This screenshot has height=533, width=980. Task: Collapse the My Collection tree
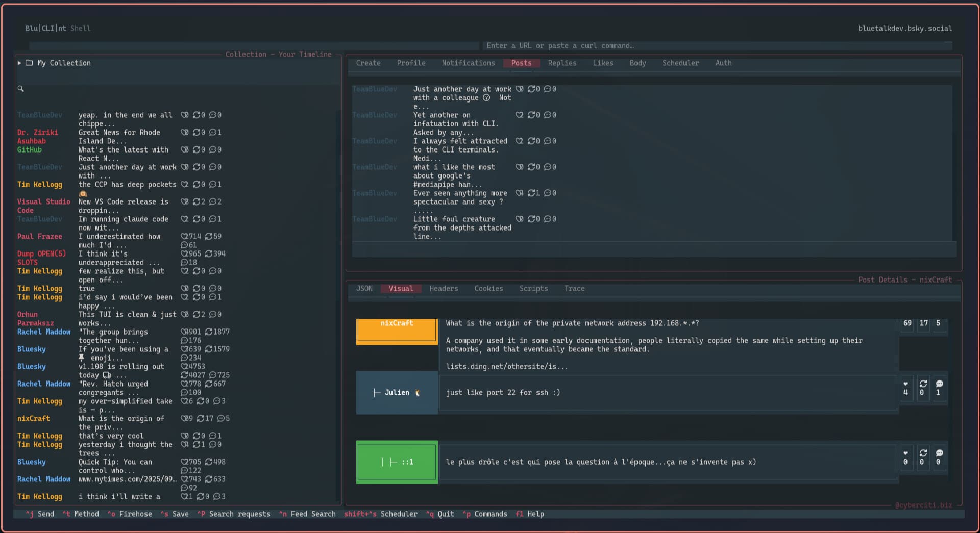click(x=20, y=63)
